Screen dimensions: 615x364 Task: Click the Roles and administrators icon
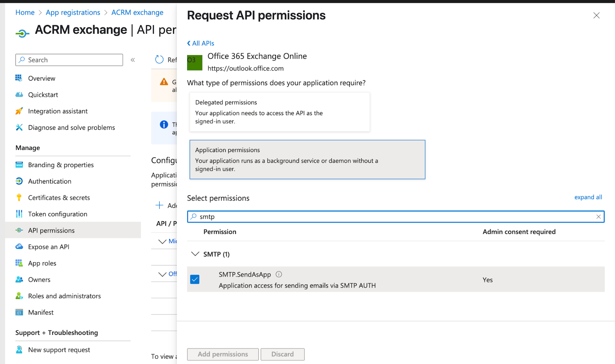tap(19, 296)
